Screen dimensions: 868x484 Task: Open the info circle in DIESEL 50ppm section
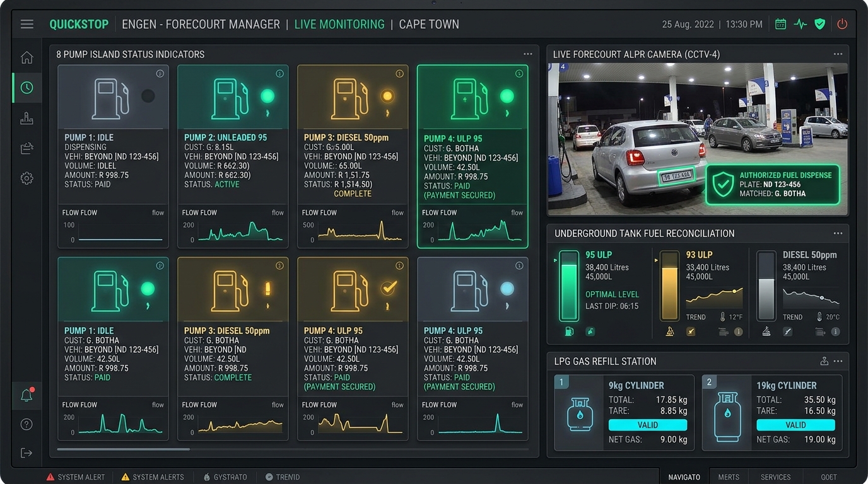pyautogui.click(x=835, y=331)
